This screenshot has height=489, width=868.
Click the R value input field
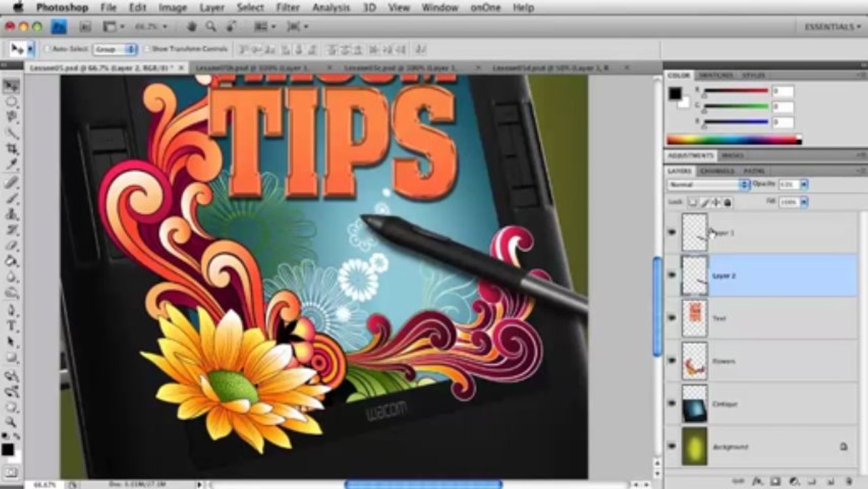click(x=782, y=91)
